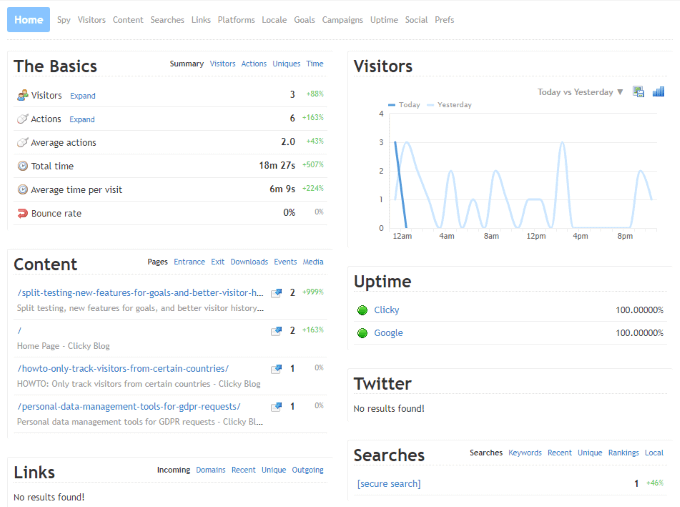
Task: Open the howto-only-track-visitors-from-certain-countries link
Action: pos(123,369)
